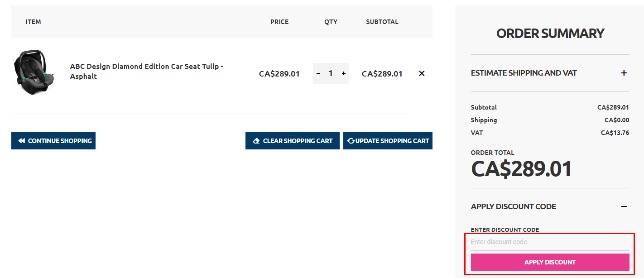Increase quantity with the plus button

pyautogui.click(x=344, y=73)
